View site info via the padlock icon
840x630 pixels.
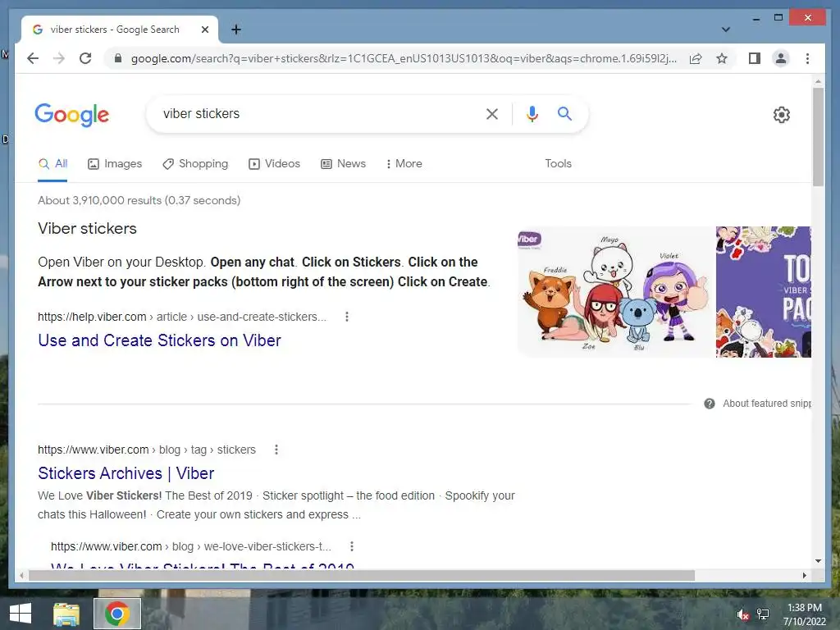tap(118, 58)
